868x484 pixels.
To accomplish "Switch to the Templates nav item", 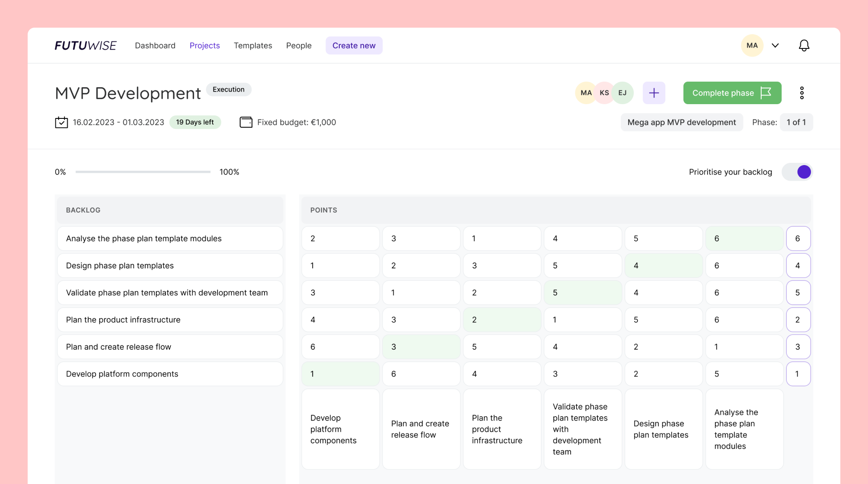I will (x=252, y=45).
